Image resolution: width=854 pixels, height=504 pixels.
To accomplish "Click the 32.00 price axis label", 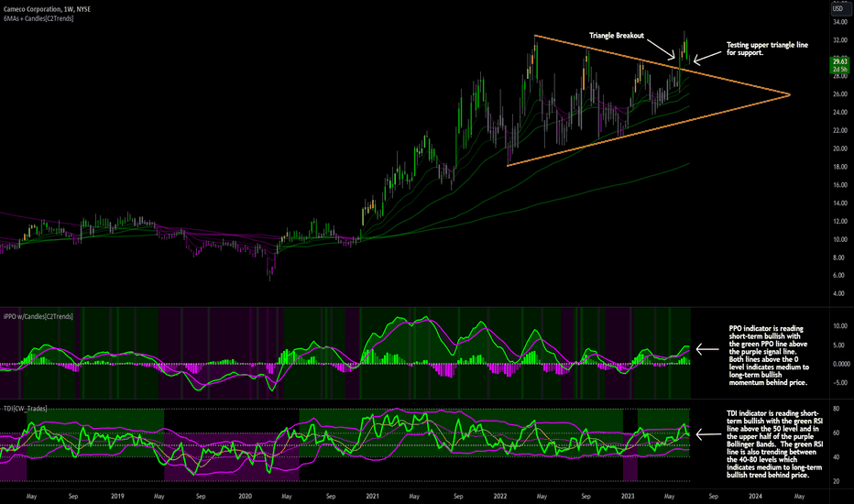I will (840, 40).
